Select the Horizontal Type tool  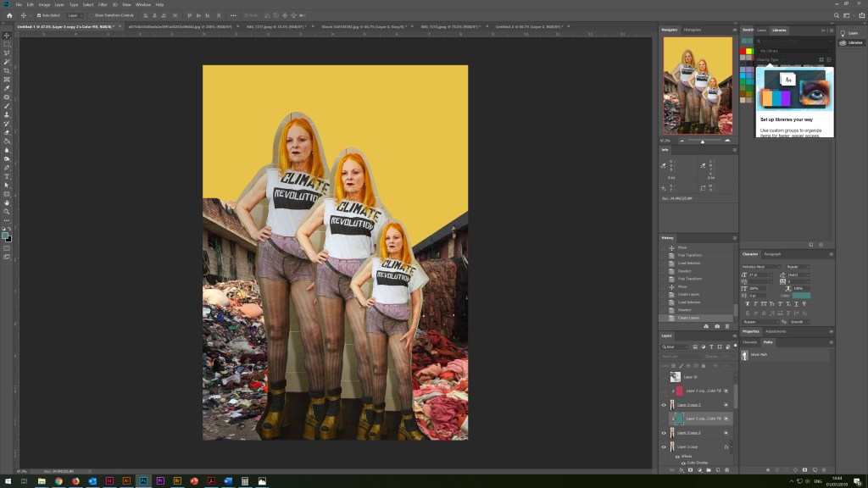tap(7, 176)
